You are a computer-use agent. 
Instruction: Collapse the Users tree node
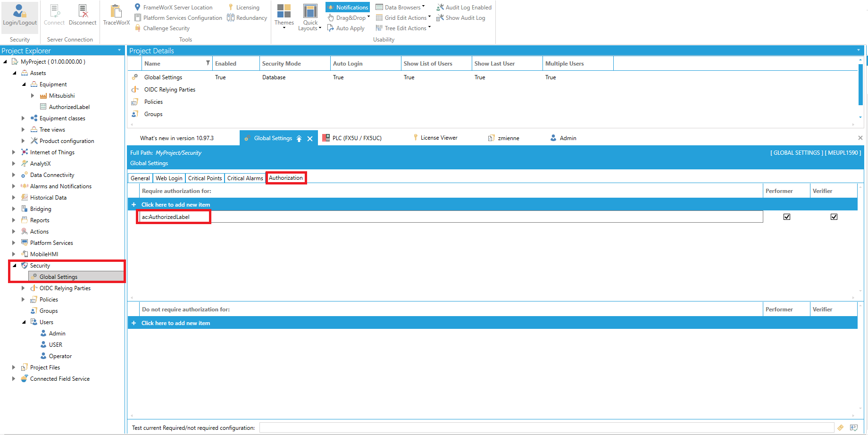24,322
